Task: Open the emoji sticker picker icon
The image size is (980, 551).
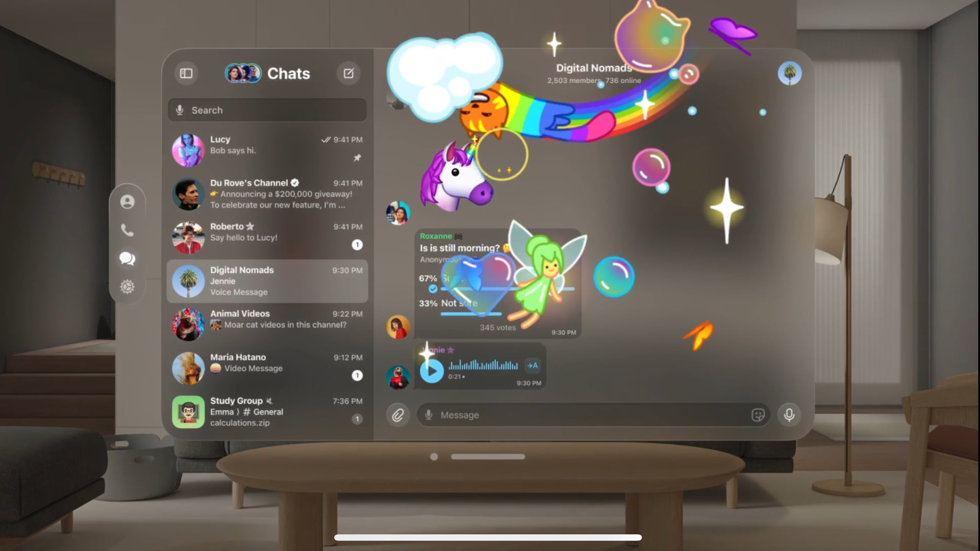Action: 757,414
